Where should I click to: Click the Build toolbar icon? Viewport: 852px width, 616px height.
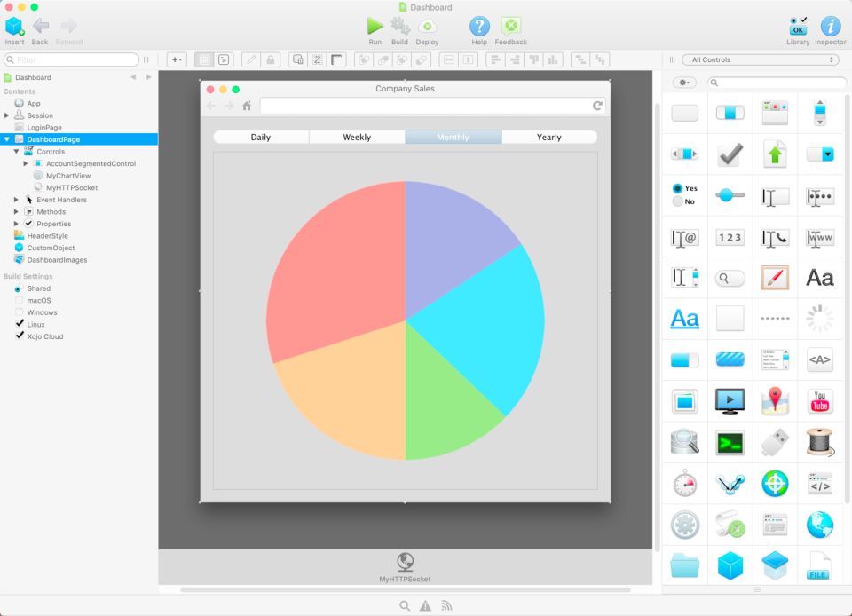pyautogui.click(x=400, y=24)
